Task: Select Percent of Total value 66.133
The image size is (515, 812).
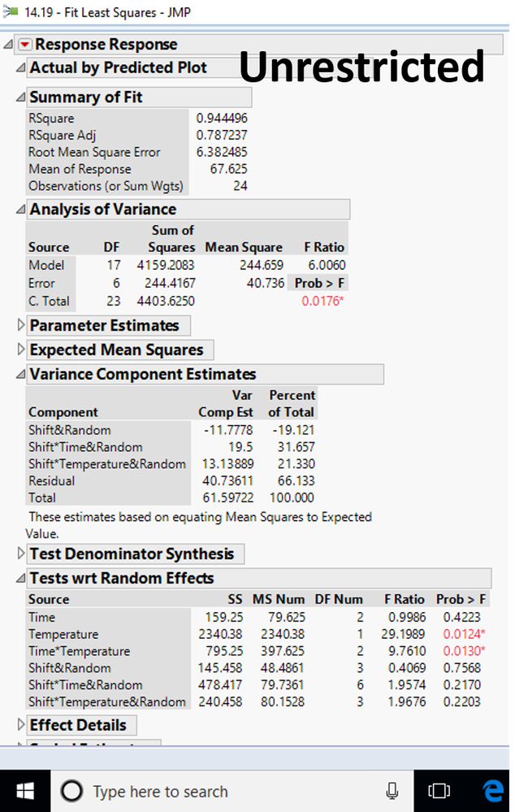Action: coord(296,481)
